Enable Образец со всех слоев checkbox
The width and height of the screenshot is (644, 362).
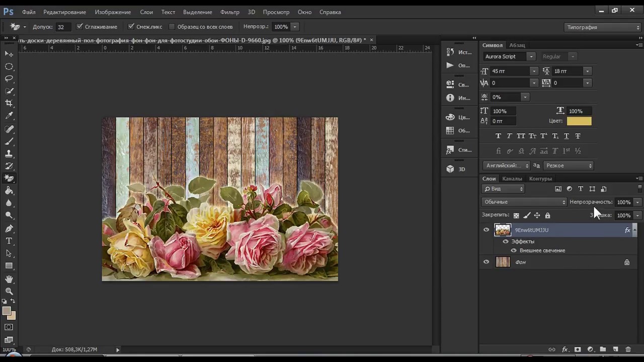[x=172, y=27]
